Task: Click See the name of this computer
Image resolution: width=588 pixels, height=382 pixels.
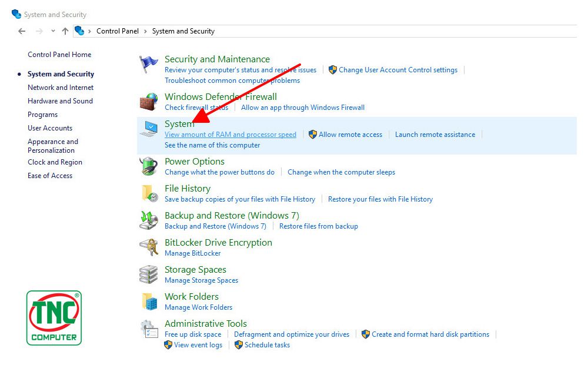Action: pyautogui.click(x=212, y=145)
